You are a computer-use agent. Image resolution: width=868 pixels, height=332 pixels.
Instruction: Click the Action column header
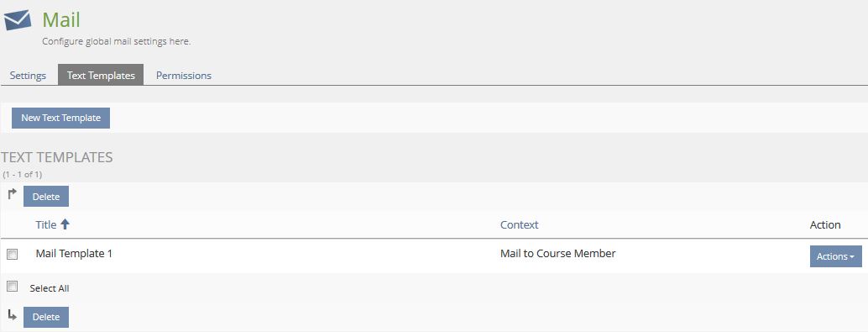[x=825, y=224]
